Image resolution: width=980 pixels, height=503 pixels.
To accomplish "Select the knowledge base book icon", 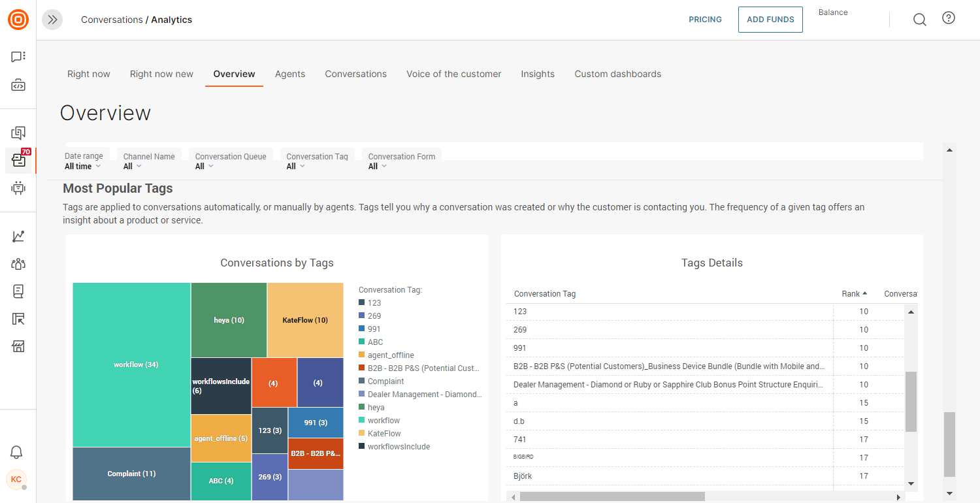I will click(18, 291).
